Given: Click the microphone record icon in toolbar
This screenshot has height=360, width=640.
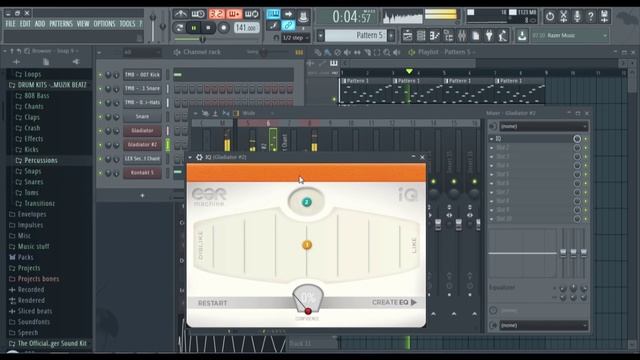Looking at the screenshot, I should tap(577, 16).
